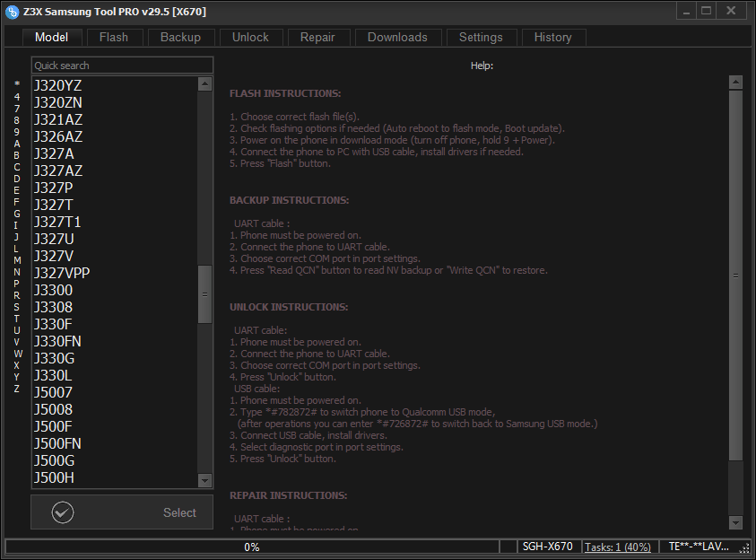Open the Unlock tab
756x560 pixels.
pyautogui.click(x=251, y=38)
